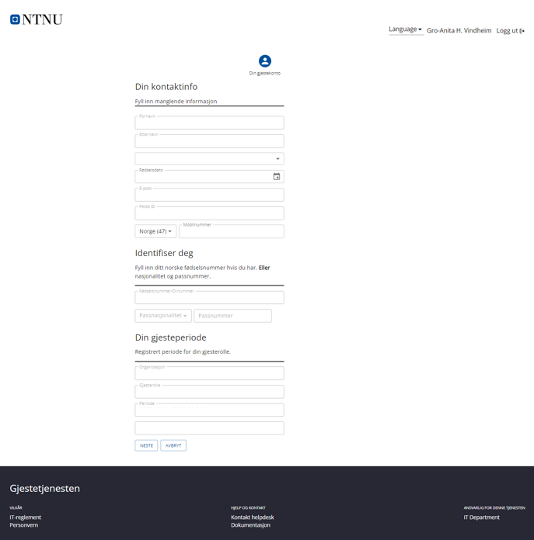Open the Dokumentasjon footer link
This screenshot has height=540, width=534.
pyautogui.click(x=251, y=525)
